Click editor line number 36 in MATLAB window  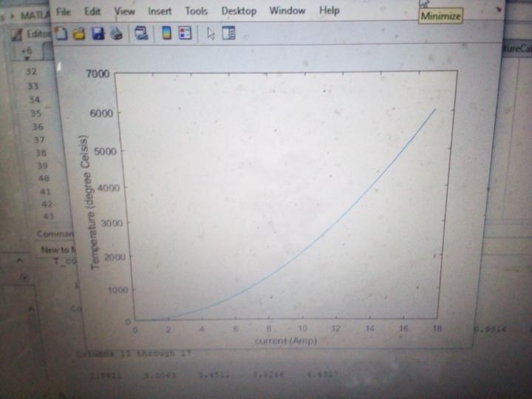[38, 126]
